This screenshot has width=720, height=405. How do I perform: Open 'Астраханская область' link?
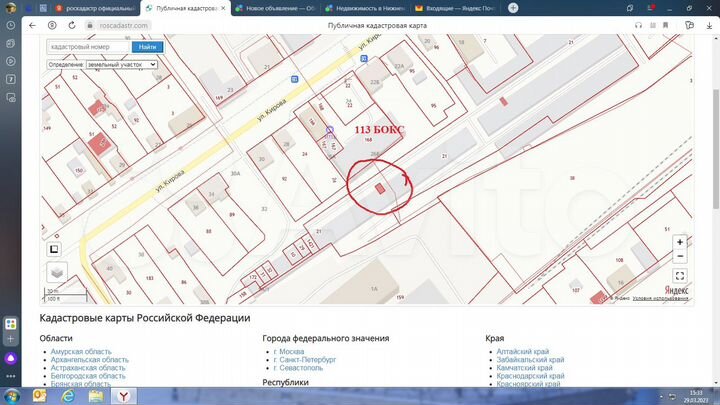pyautogui.click(x=88, y=368)
